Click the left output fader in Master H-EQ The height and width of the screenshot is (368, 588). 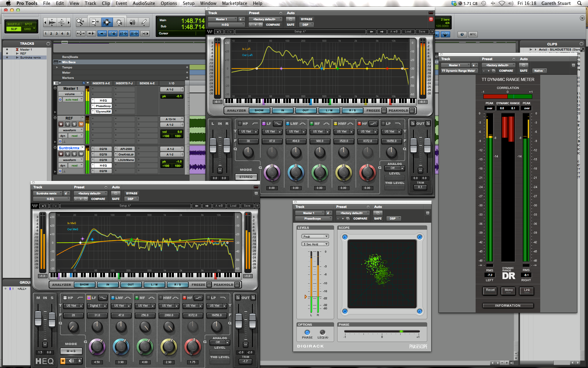413,145
